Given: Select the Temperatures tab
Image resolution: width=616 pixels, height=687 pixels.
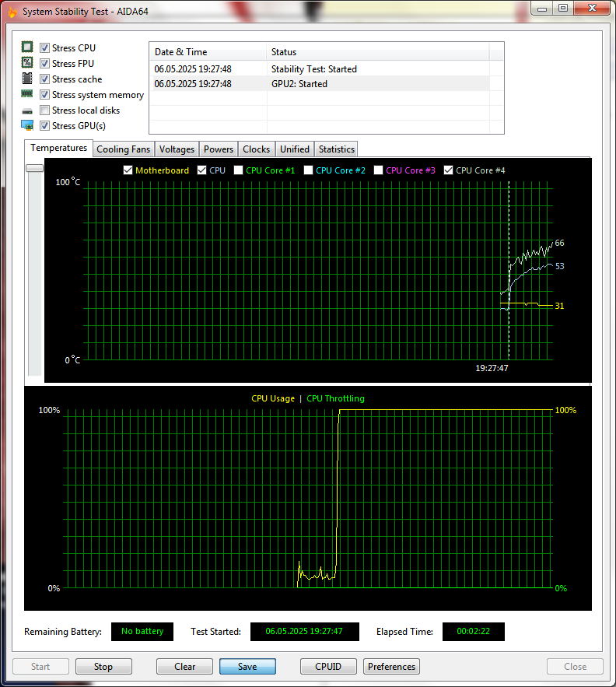Looking at the screenshot, I should pyautogui.click(x=58, y=148).
